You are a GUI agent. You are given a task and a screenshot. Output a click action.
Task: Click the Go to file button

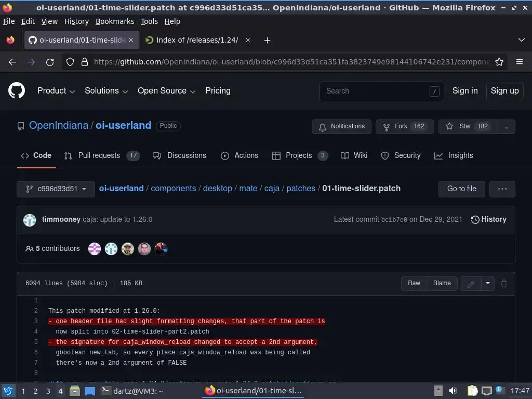(461, 189)
